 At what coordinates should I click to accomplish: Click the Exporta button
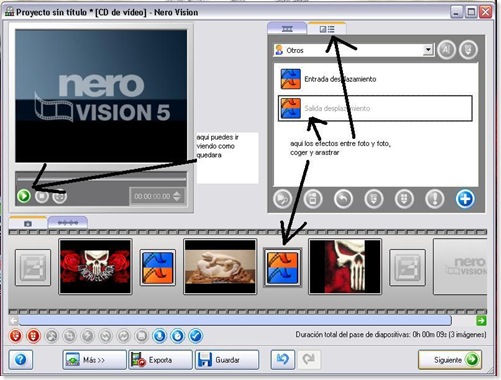pos(161,360)
